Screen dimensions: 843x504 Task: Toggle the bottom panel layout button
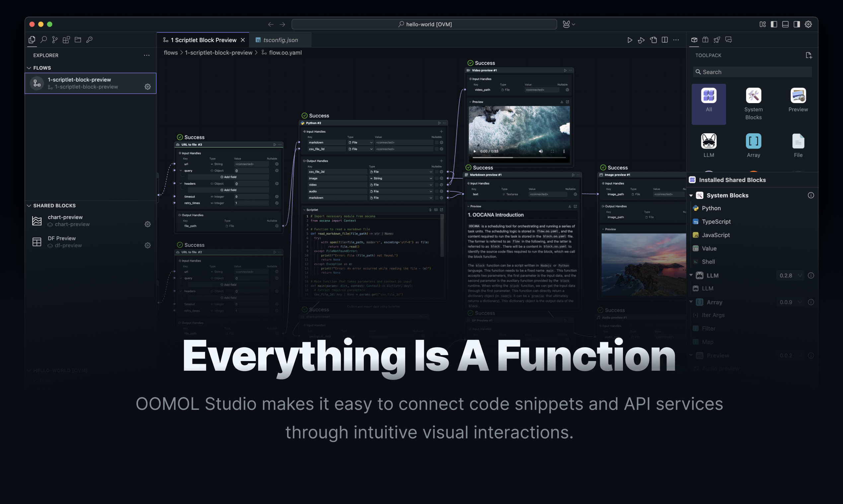[x=785, y=24]
